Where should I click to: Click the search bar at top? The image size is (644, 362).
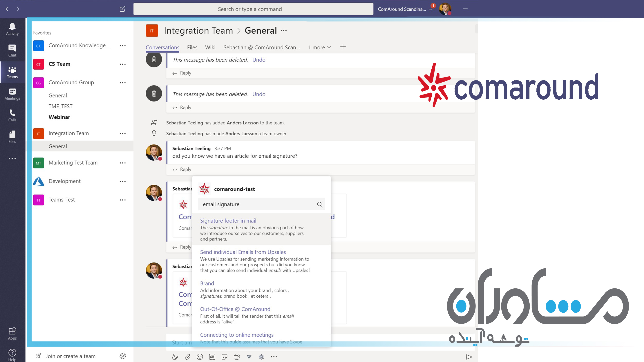(250, 9)
